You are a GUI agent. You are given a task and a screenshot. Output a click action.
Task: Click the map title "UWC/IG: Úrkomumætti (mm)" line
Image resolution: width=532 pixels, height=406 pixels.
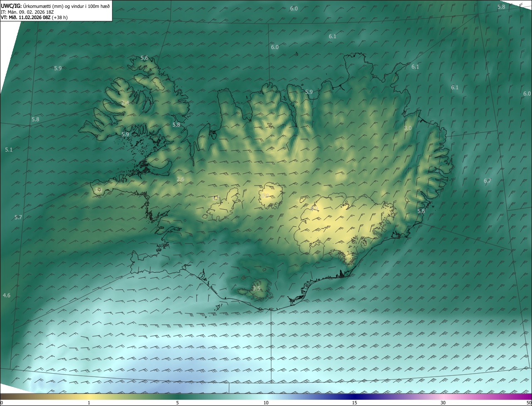(x=55, y=5)
